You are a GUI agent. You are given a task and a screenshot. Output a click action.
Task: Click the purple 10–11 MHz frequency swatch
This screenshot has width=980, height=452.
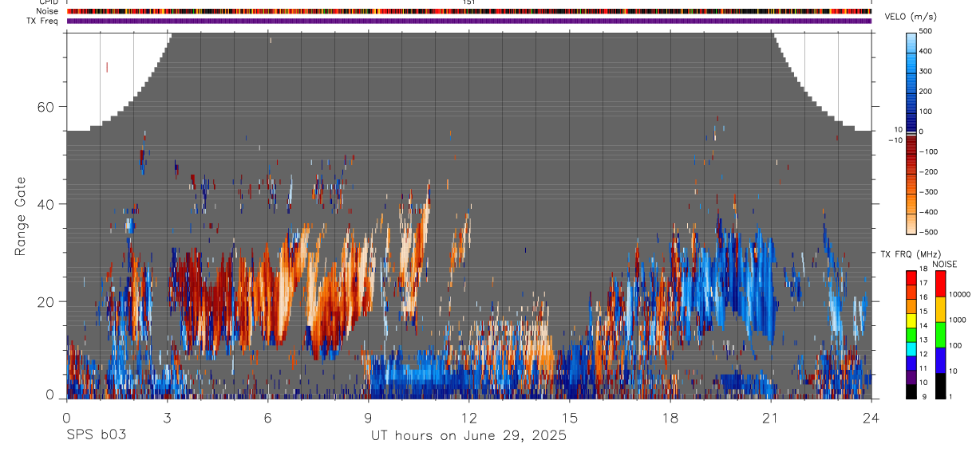911,378
